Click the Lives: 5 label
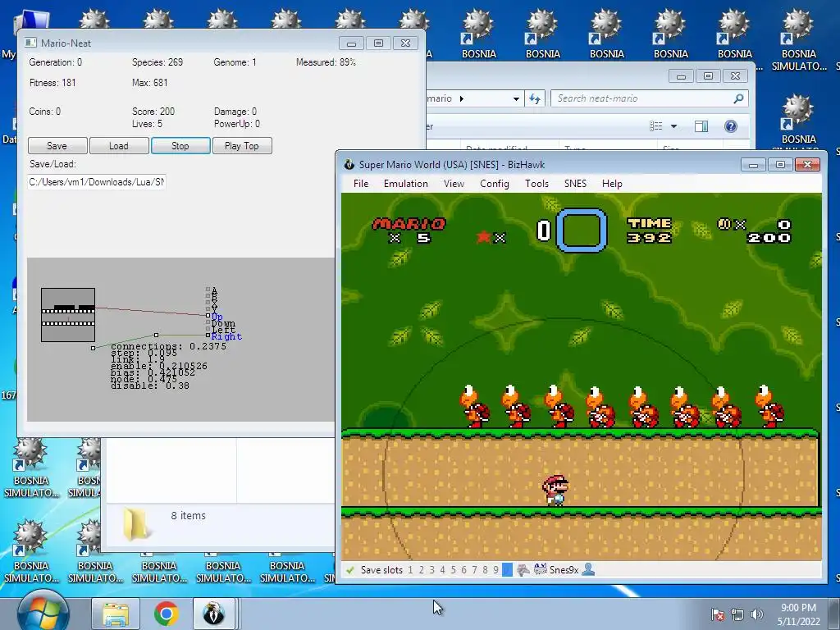Image resolution: width=840 pixels, height=630 pixels. 148,124
